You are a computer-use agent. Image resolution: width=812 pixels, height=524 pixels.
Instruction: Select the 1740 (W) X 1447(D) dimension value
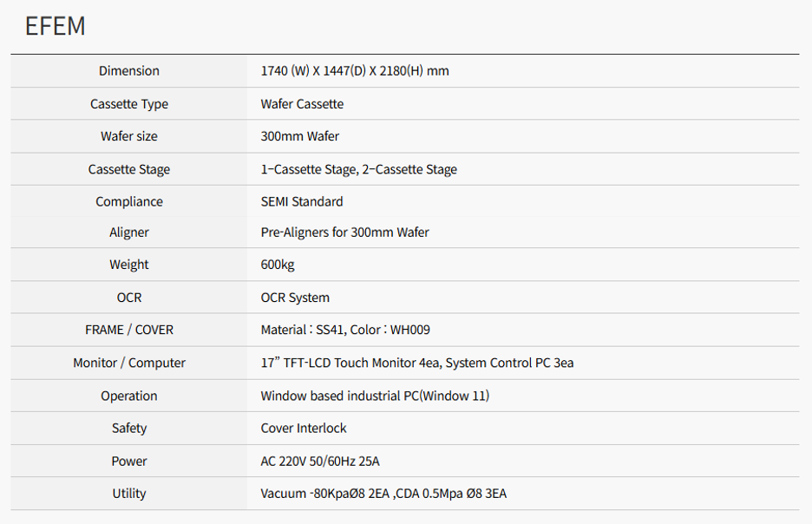355,71
